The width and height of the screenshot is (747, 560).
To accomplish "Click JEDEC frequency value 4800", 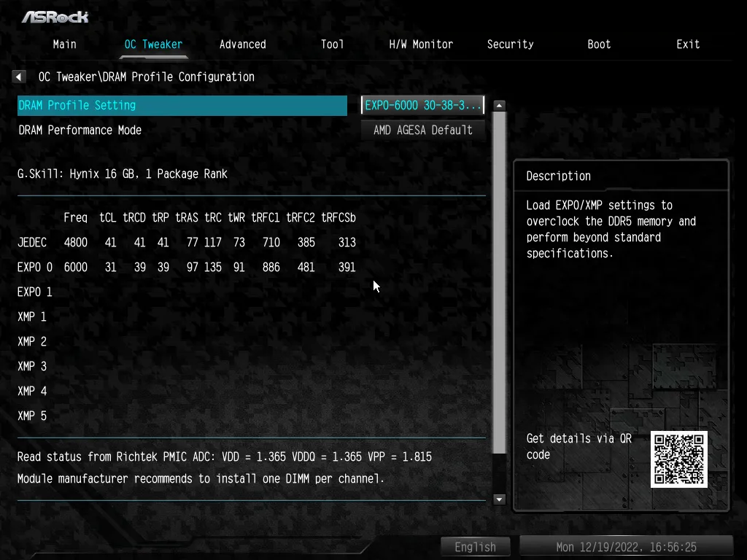I will 76,242.
